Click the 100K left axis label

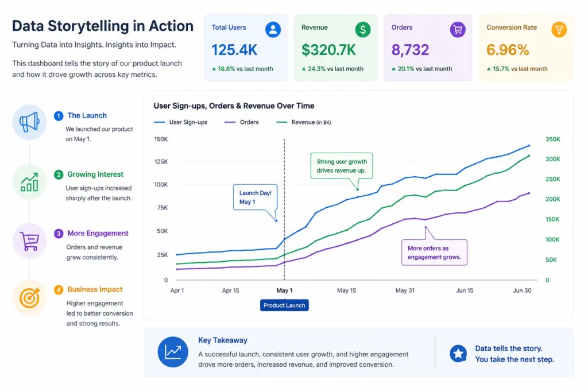point(161,185)
